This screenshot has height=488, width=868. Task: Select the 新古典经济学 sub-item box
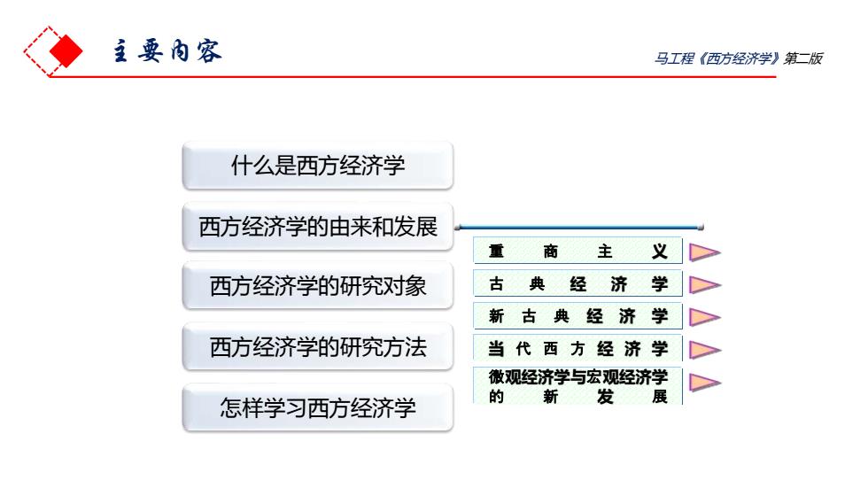point(577,316)
